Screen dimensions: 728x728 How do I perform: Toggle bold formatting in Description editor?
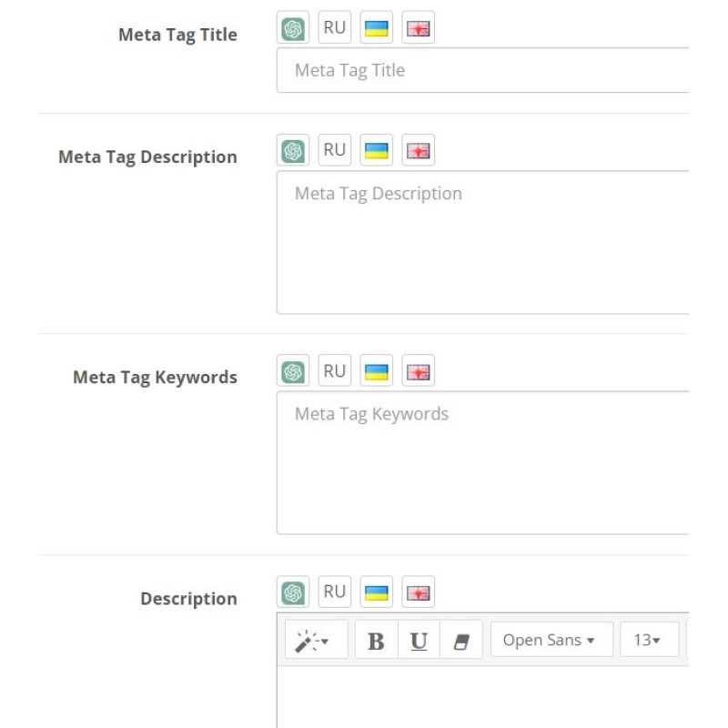374,640
